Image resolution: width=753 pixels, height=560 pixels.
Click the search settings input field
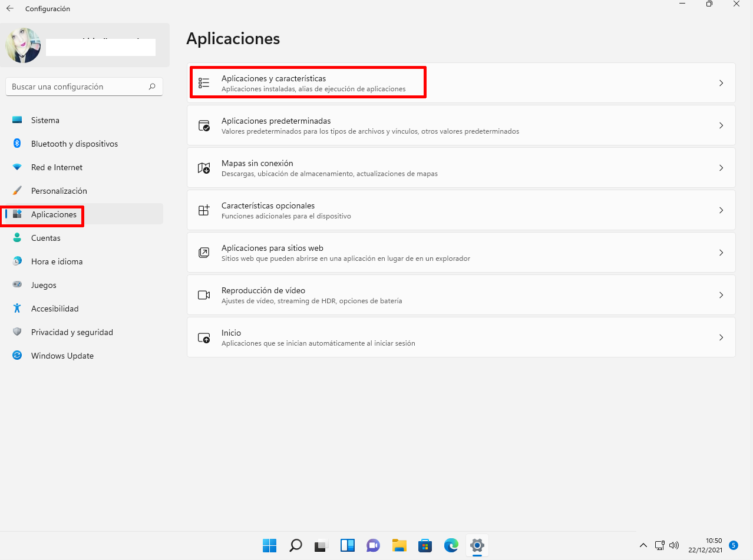84,86
